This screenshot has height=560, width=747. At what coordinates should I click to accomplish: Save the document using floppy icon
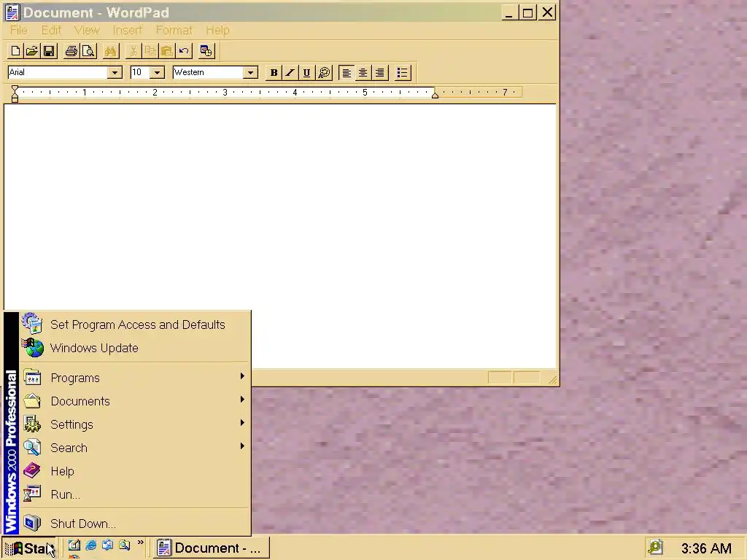coord(49,51)
